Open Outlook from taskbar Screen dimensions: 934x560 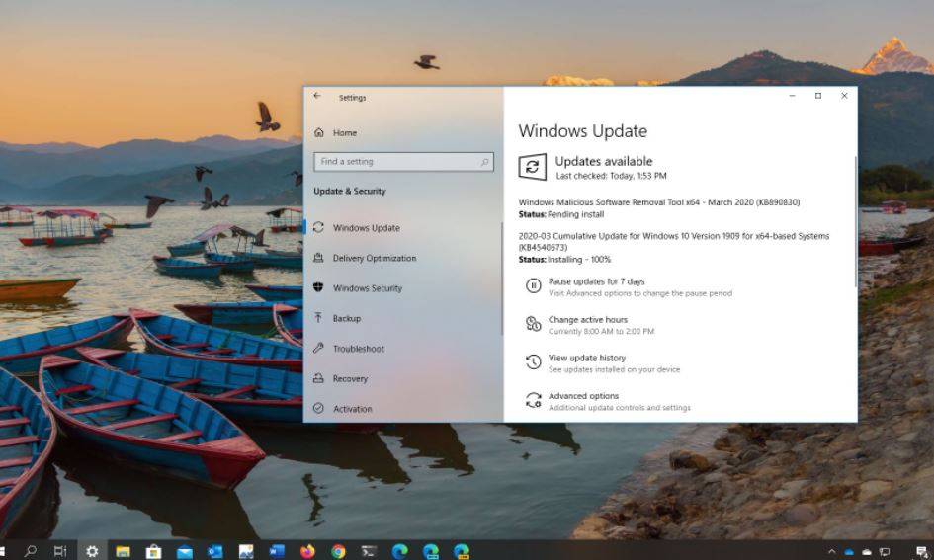(x=215, y=551)
